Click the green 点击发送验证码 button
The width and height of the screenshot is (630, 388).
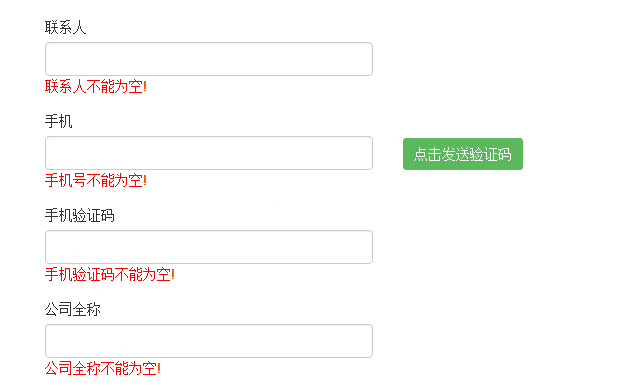coord(462,154)
